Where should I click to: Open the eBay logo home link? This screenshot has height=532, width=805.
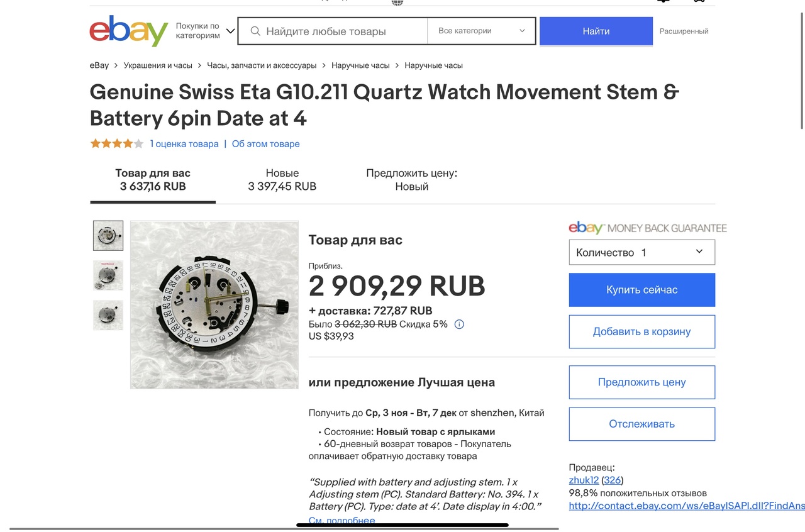click(129, 31)
